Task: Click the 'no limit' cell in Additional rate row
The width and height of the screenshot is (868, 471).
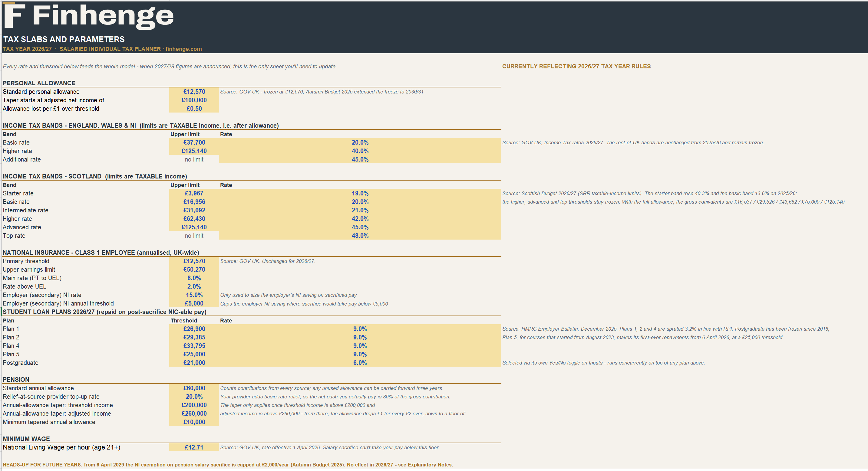Action: click(x=194, y=159)
